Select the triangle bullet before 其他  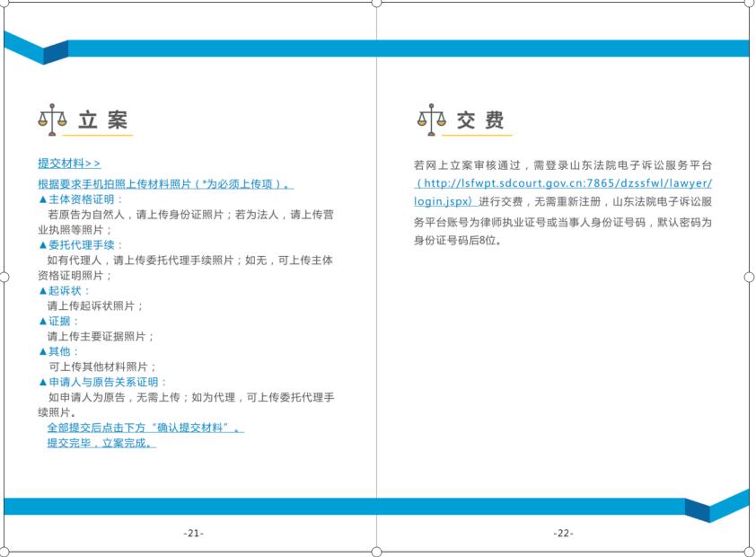tap(42, 352)
